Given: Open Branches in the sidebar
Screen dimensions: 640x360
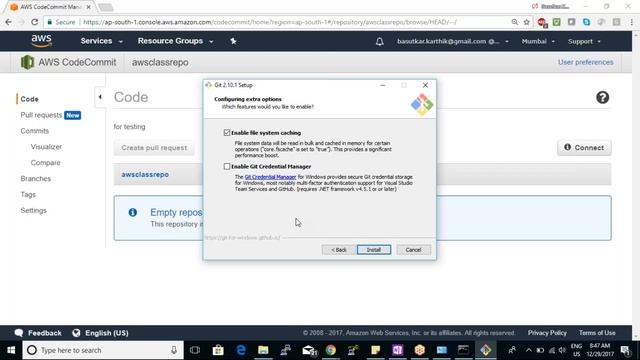Looking at the screenshot, I should [x=36, y=179].
